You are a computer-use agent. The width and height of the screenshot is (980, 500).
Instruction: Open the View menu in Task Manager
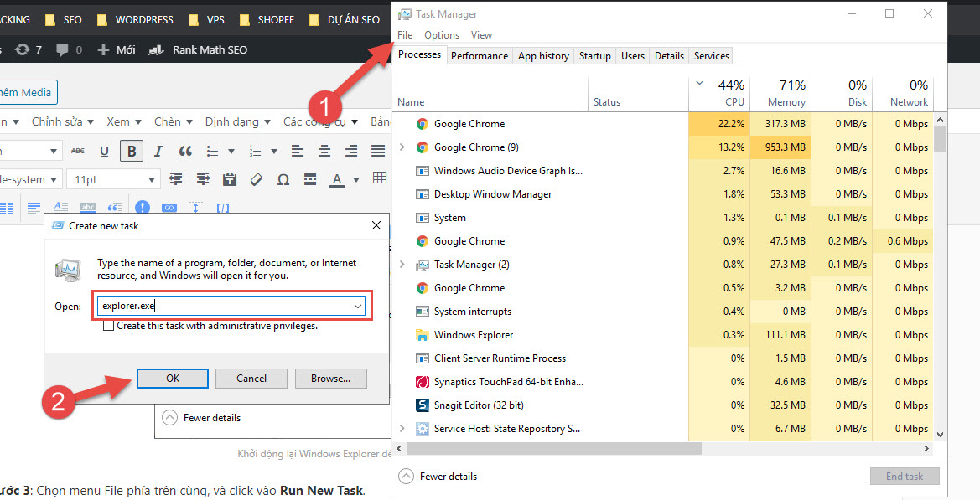(x=481, y=35)
